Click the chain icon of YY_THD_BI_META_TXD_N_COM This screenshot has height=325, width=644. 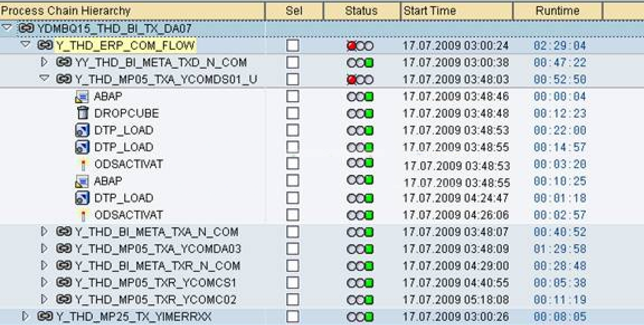tap(64, 63)
